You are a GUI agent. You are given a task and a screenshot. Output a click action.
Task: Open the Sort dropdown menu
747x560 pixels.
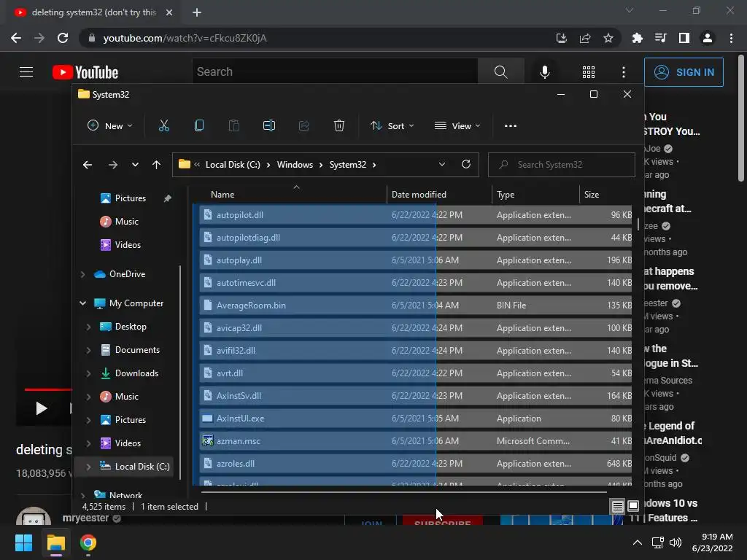[392, 125]
